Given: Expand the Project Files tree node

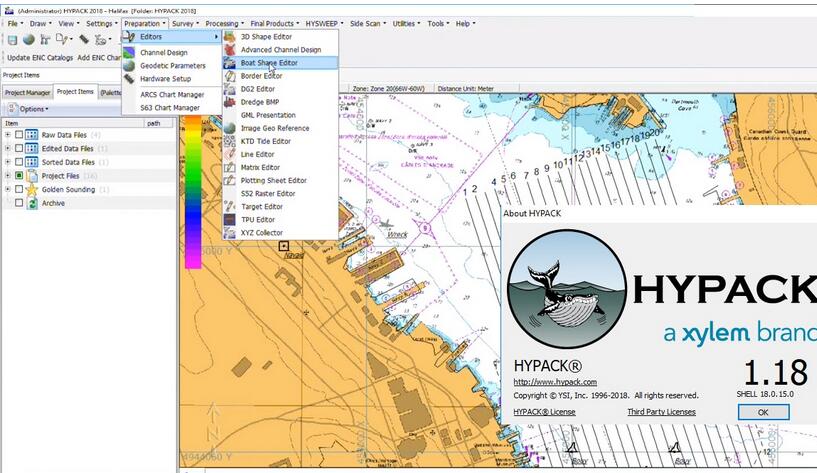Looking at the screenshot, I should pos(7,176).
